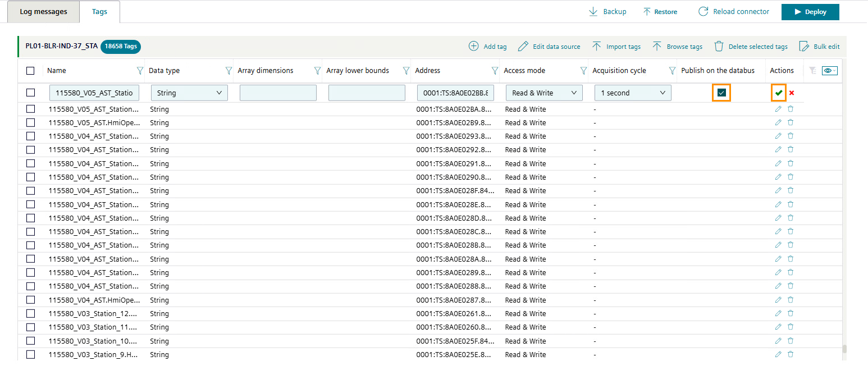This screenshot has height=379, width=868.
Task: Confirm row edit with green checkmark
Action: tap(779, 93)
